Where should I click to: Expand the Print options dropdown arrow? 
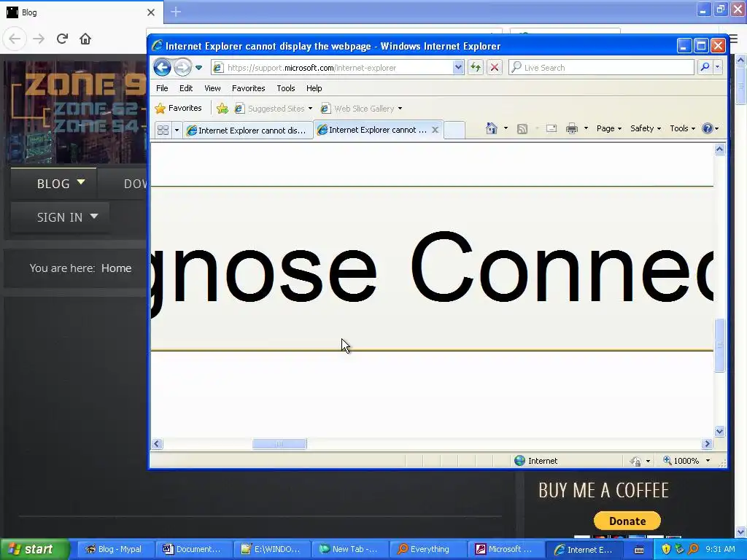pos(586,128)
